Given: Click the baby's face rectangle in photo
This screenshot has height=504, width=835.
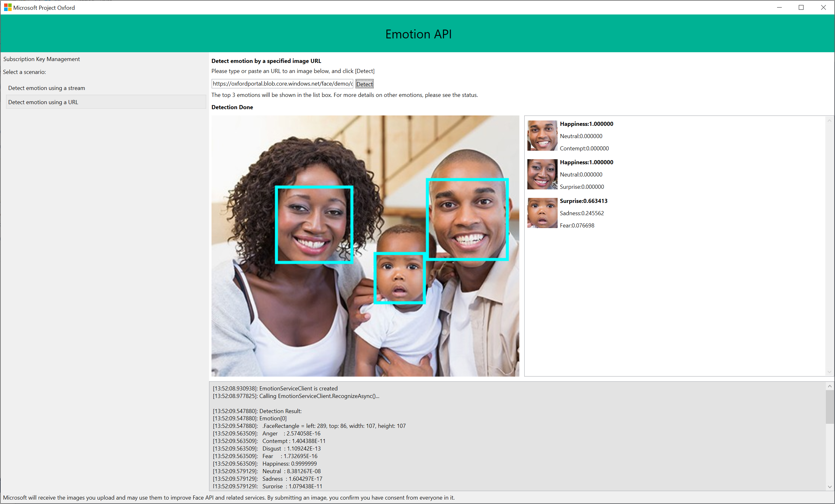Looking at the screenshot, I should coord(400,278).
